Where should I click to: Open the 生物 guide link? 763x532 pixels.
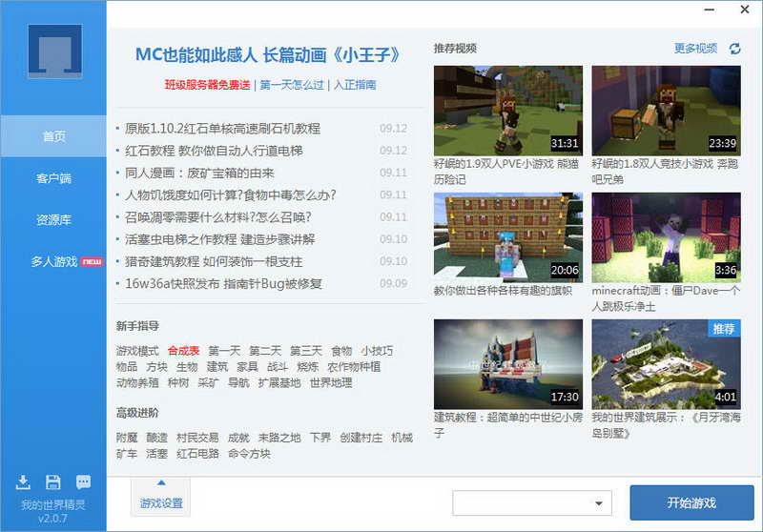(187, 367)
